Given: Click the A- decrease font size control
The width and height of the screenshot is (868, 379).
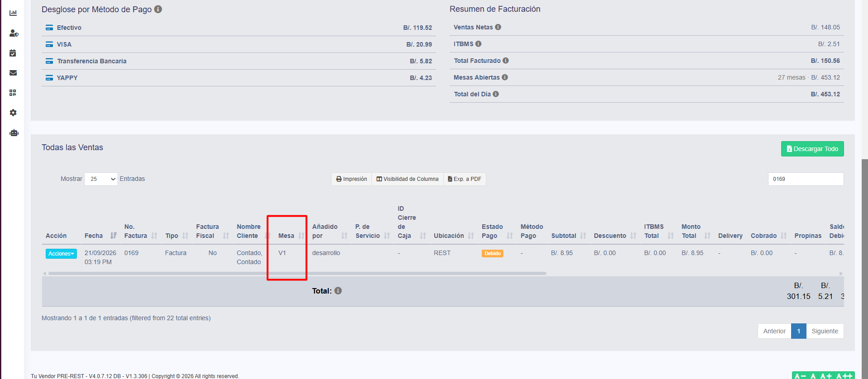Looking at the screenshot, I should (800, 376).
